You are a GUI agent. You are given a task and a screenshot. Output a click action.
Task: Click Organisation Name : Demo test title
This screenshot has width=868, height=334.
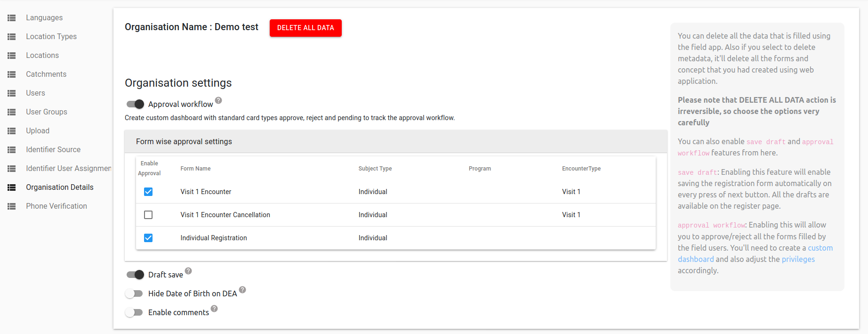(x=192, y=27)
